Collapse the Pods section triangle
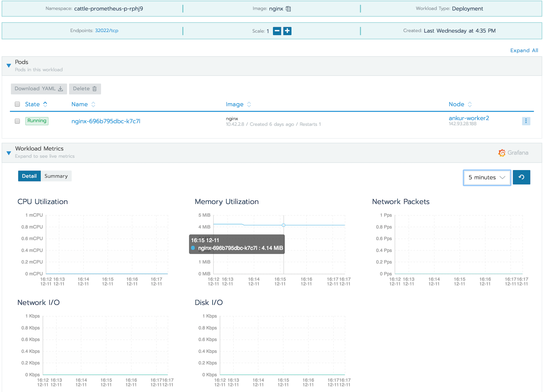Screen dimensions: 543x392 (x=9, y=65)
